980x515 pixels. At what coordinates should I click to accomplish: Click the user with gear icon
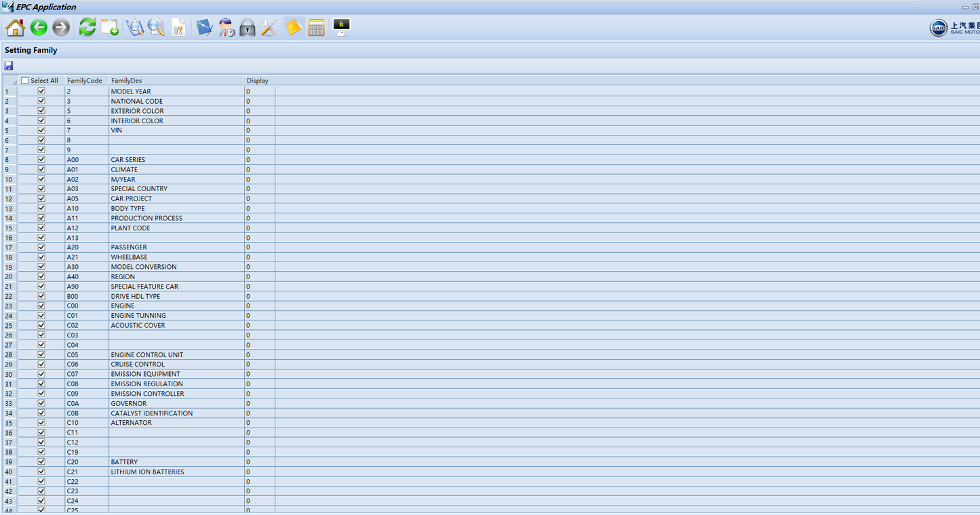tap(227, 28)
